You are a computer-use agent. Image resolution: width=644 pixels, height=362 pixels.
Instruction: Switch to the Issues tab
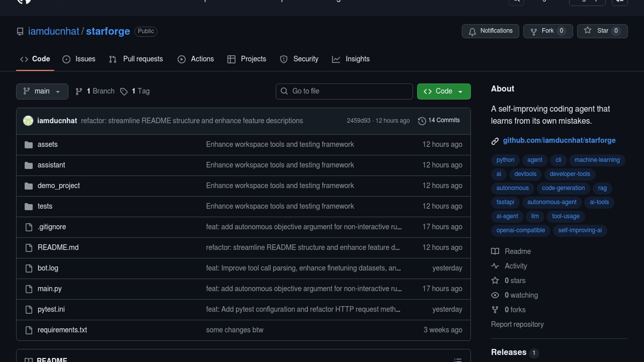point(79,59)
